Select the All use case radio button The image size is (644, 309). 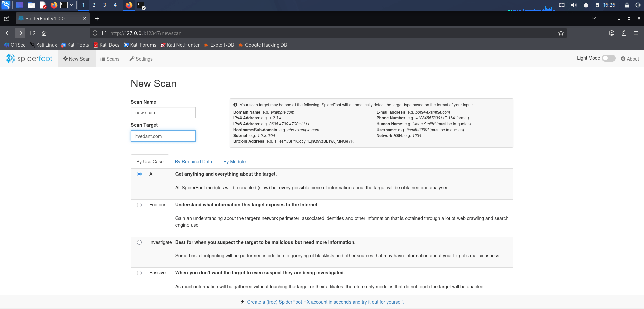(x=139, y=174)
